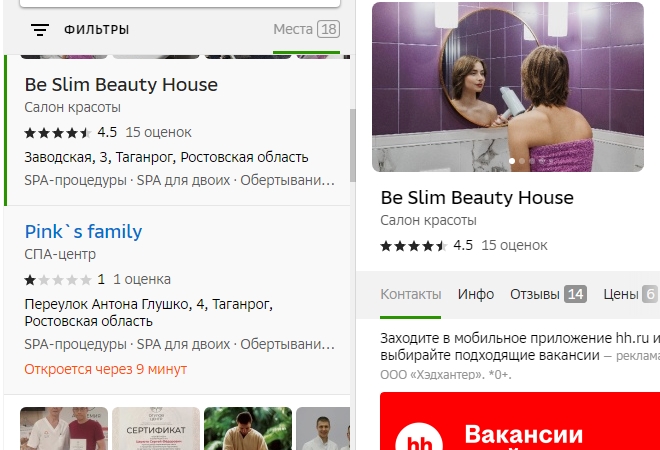Open the Отзывы tab
660x450 pixels.
coord(548,294)
